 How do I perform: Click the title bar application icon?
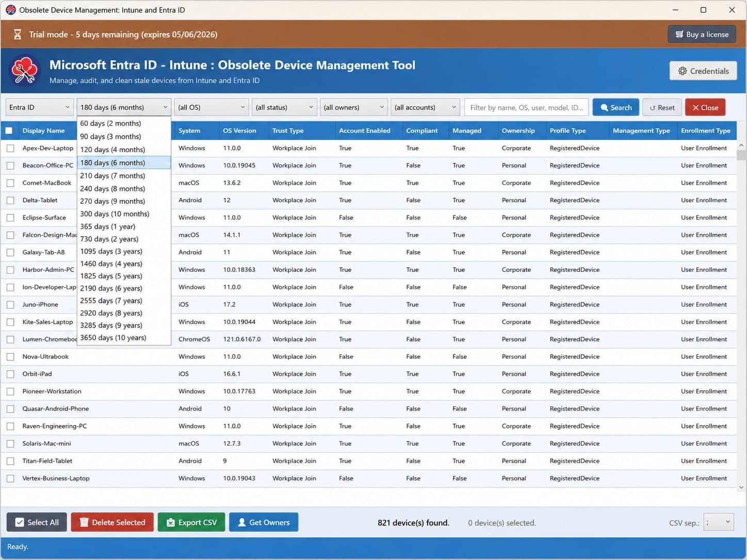click(x=10, y=10)
